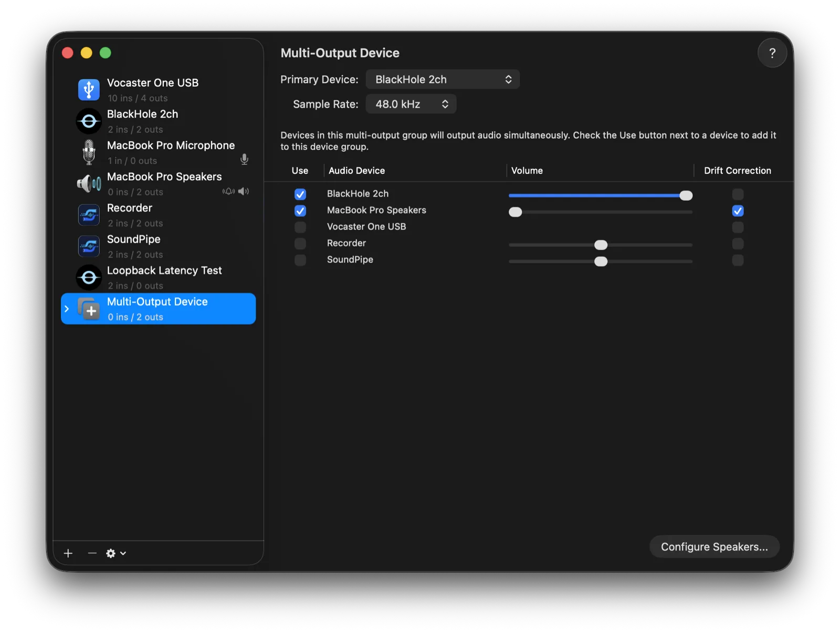Open the Primary Device dropdown
The image size is (840, 633).
[443, 79]
